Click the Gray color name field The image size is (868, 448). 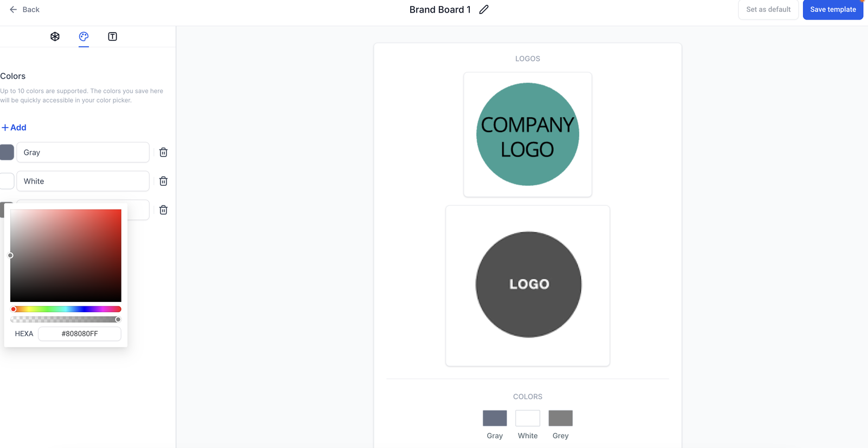click(x=82, y=153)
